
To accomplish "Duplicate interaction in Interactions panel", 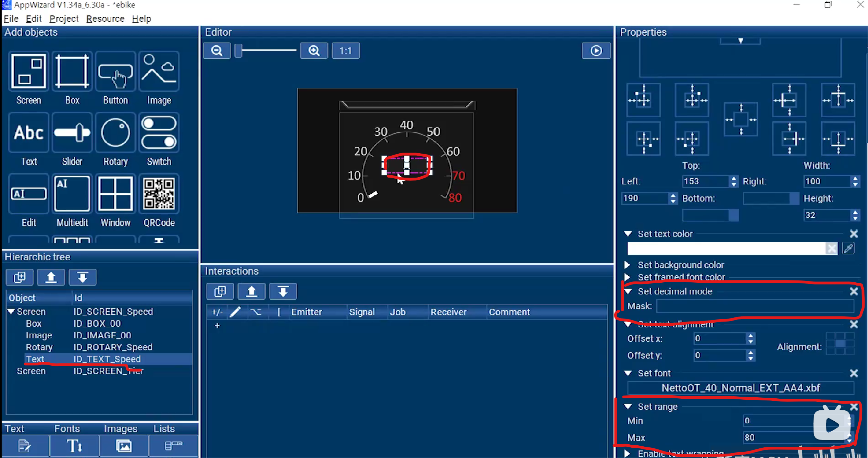I will coord(220,291).
